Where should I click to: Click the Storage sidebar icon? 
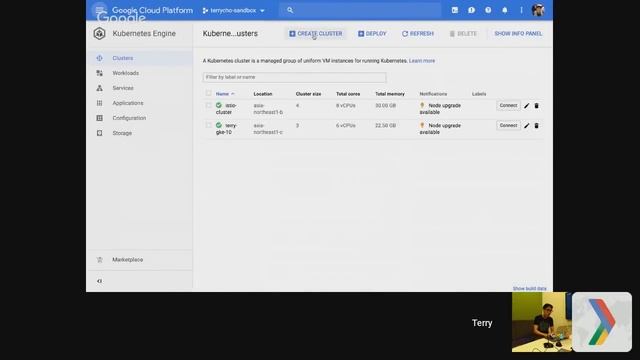[x=99, y=133]
